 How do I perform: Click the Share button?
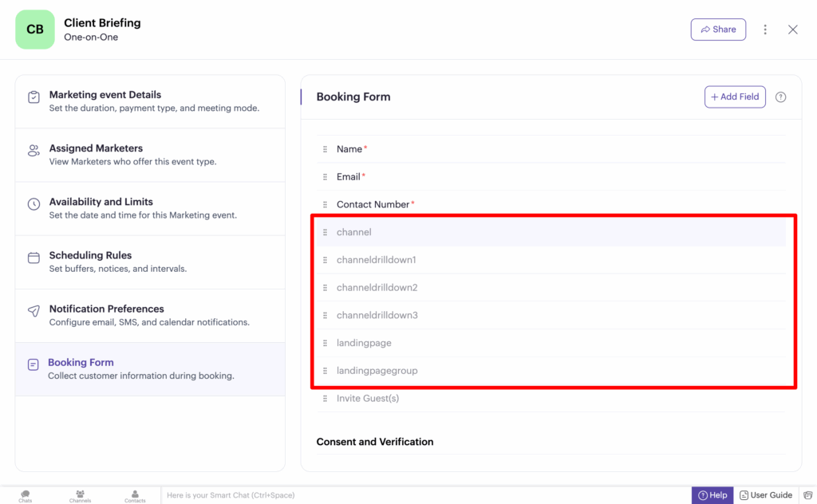[x=718, y=30]
